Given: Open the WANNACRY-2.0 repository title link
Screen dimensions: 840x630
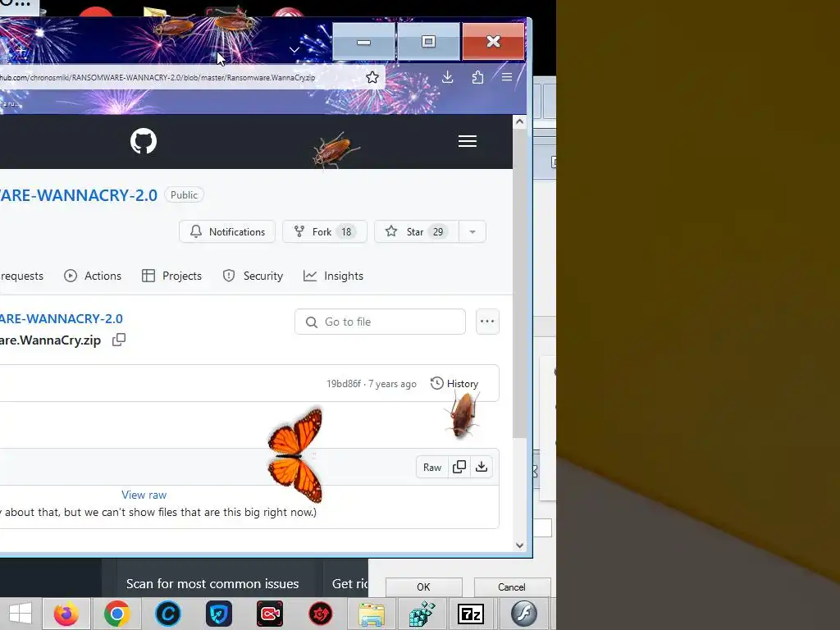Looking at the screenshot, I should click(x=78, y=195).
